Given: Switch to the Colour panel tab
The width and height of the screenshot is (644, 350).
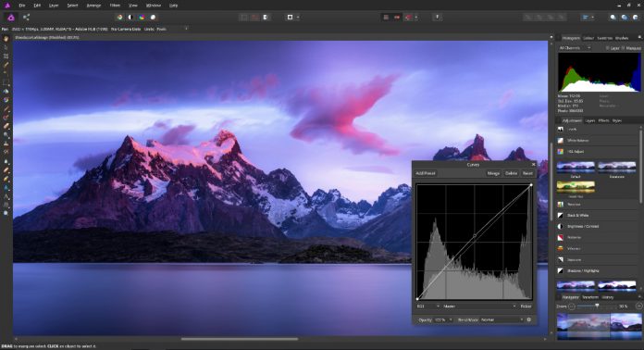Looking at the screenshot, I should tap(588, 38).
